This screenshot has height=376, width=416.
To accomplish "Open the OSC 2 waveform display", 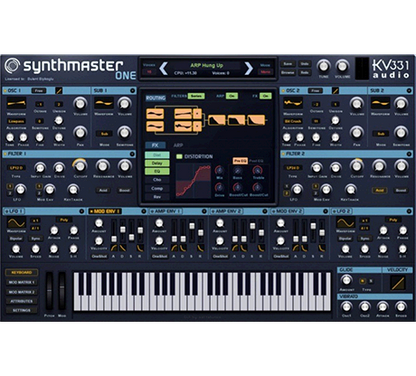I will pyautogui.click(x=293, y=104).
